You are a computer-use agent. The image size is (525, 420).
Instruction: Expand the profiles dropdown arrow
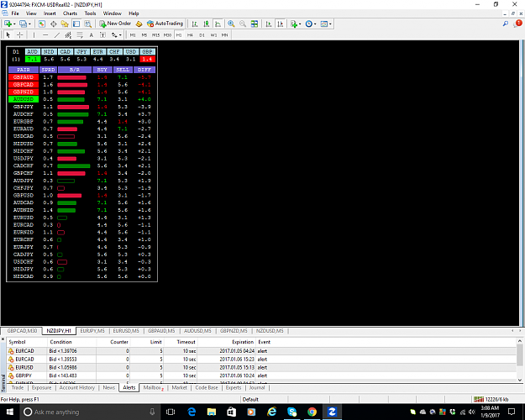[29, 24]
